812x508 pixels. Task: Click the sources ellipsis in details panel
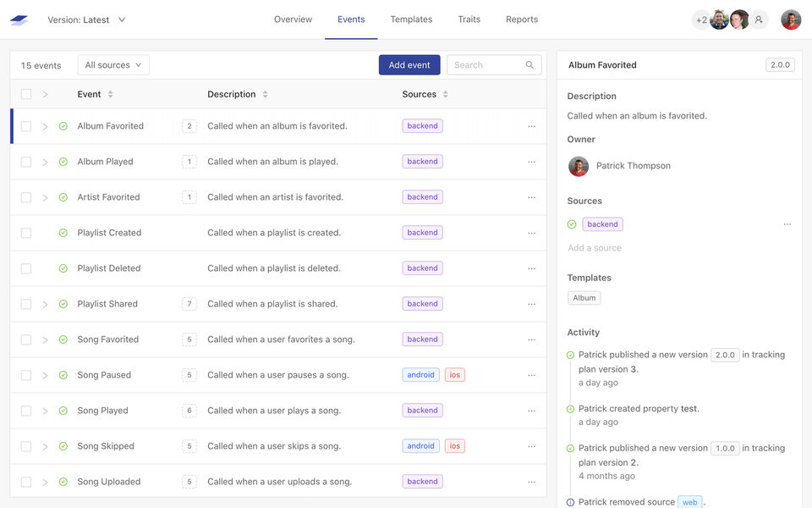(787, 224)
